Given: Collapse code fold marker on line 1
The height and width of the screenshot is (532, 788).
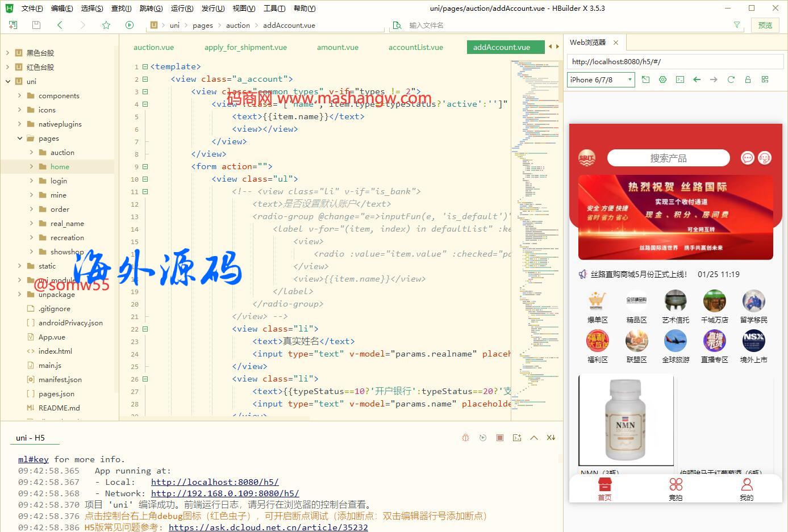Looking at the screenshot, I should pyautogui.click(x=145, y=66).
